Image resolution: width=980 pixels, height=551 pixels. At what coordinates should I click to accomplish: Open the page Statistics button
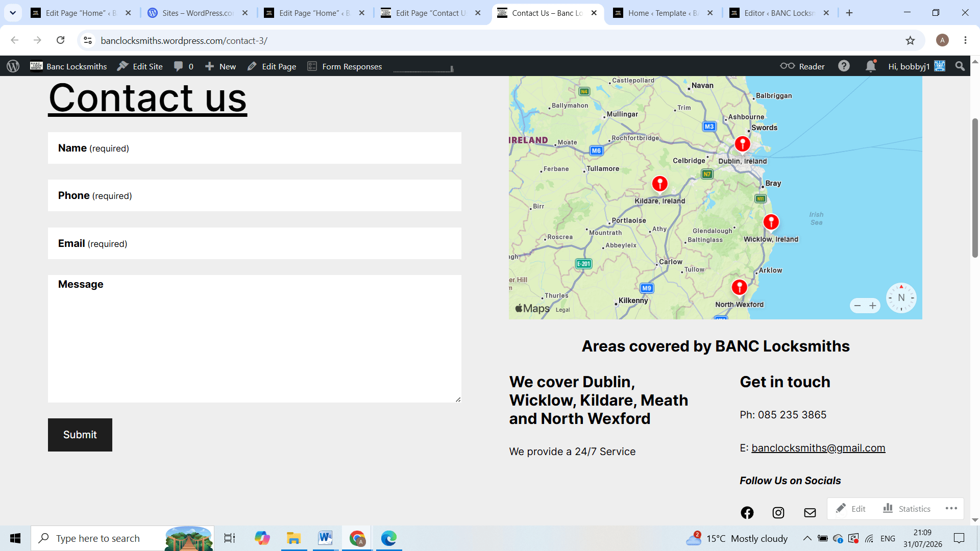[907, 509]
